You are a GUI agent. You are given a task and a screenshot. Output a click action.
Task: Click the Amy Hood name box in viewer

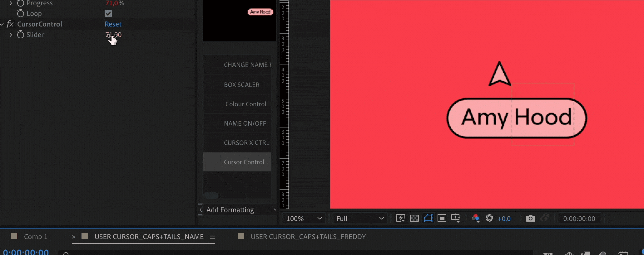point(517,118)
